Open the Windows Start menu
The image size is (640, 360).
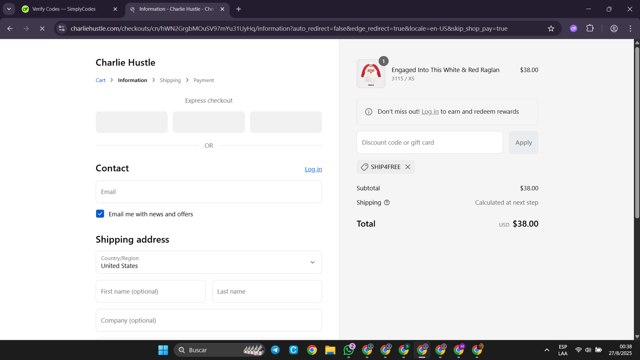click(163, 350)
